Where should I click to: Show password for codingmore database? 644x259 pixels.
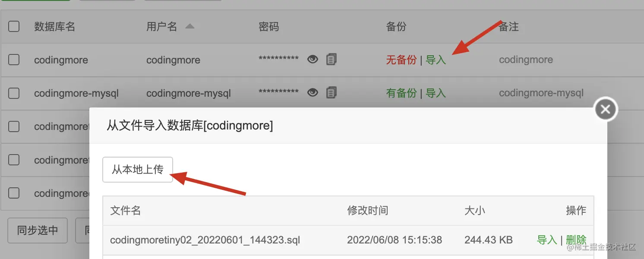pyautogui.click(x=313, y=59)
